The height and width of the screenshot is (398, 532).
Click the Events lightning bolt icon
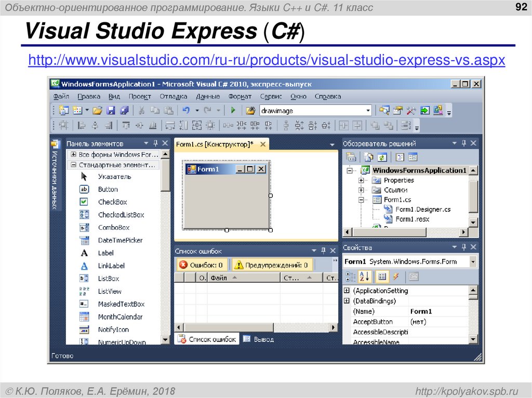396,277
